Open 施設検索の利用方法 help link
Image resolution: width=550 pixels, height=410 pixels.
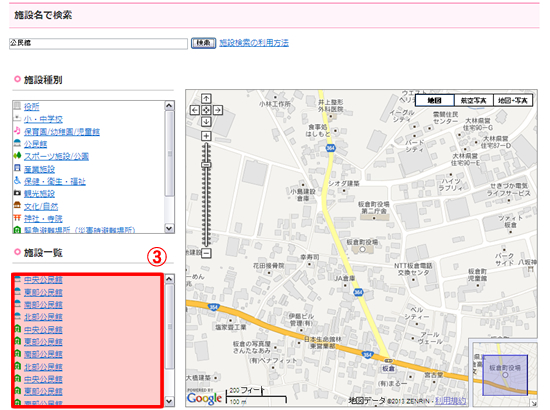click(254, 43)
